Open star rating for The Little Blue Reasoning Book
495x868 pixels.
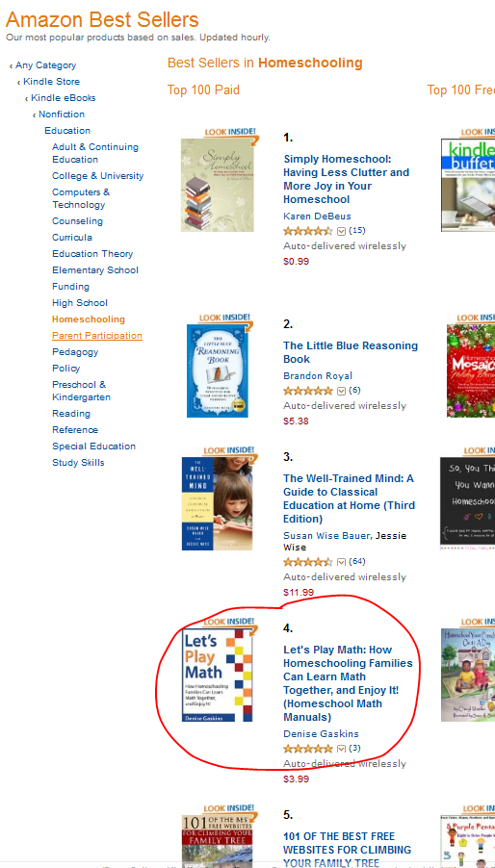(308, 391)
